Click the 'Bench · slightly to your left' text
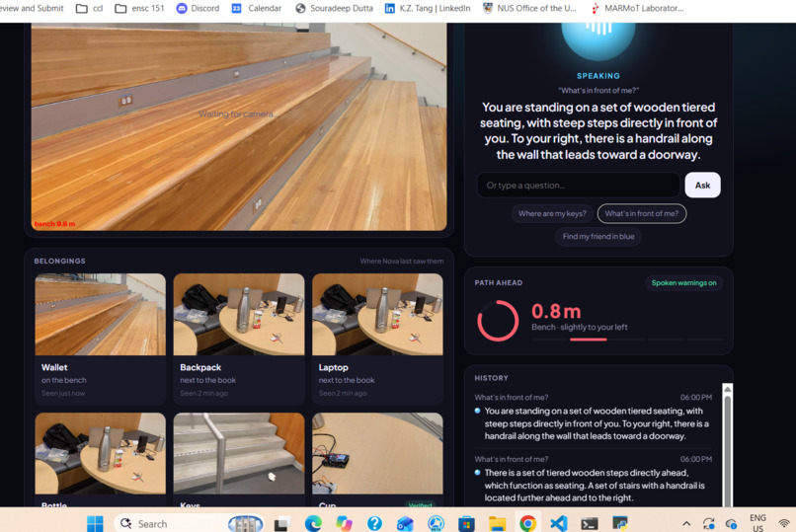The width and height of the screenshot is (796, 532). [580, 327]
